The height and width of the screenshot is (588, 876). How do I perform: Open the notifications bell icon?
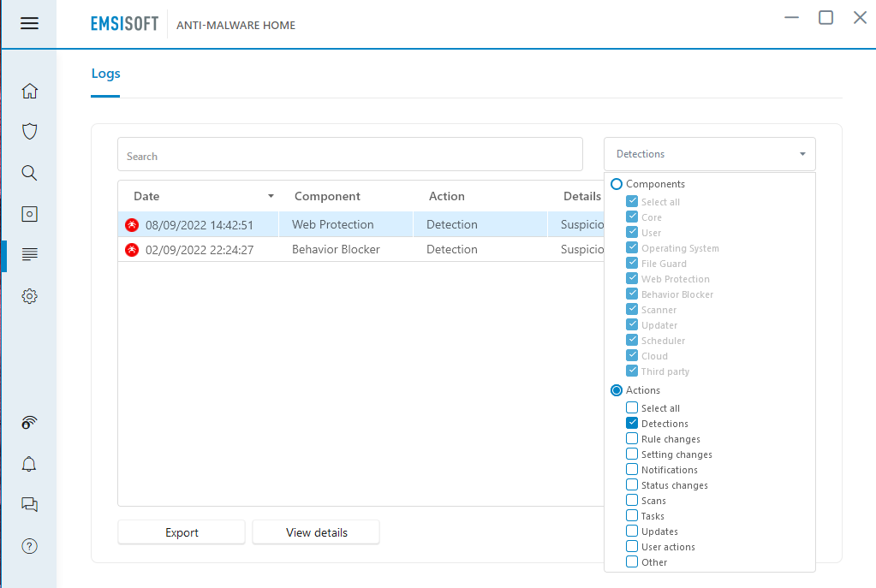tap(29, 464)
